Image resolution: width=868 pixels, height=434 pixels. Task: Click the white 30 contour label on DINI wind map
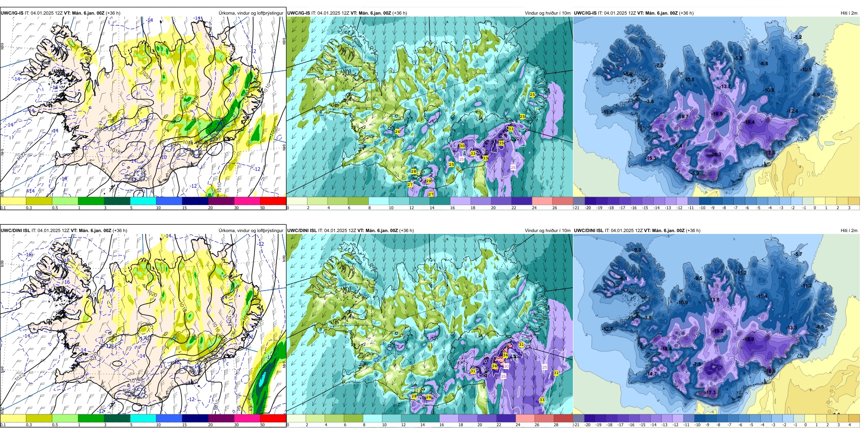pyautogui.click(x=506, y=366)
